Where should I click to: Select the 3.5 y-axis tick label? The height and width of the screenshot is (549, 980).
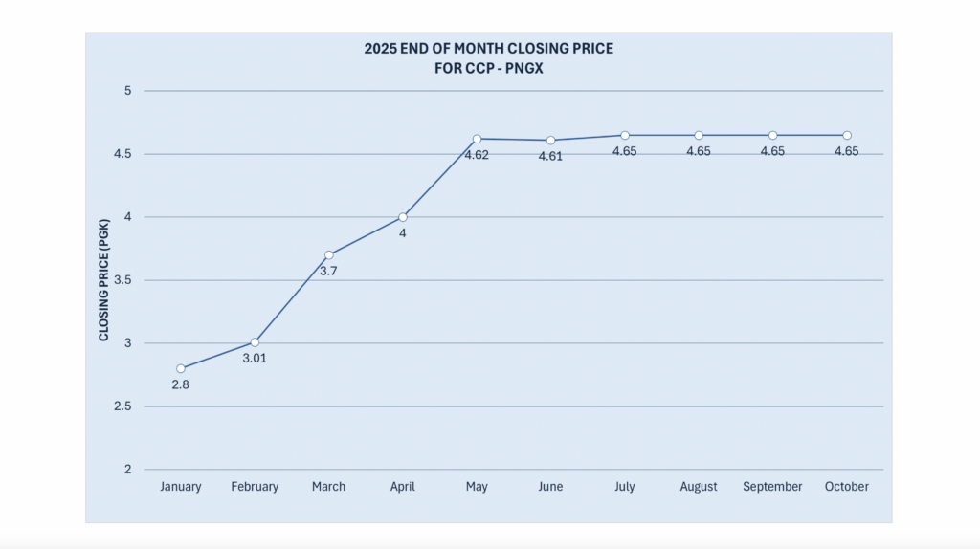[122, 280]
